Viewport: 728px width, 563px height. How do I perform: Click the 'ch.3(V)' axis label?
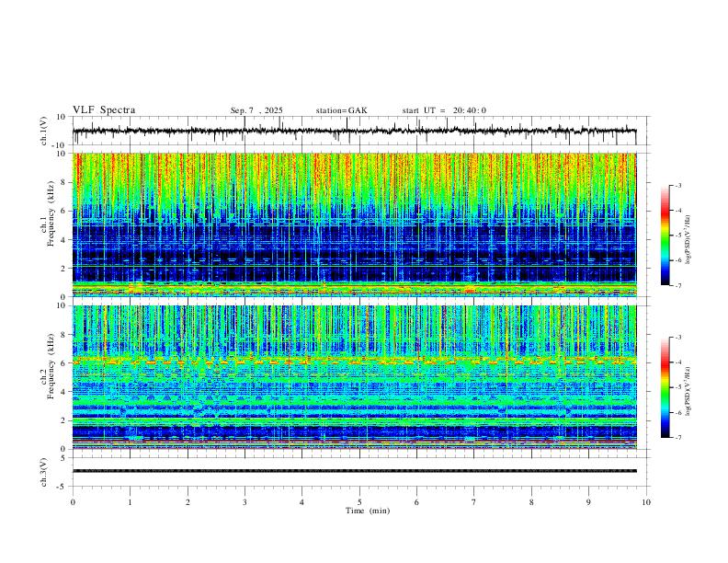point(43,473)
